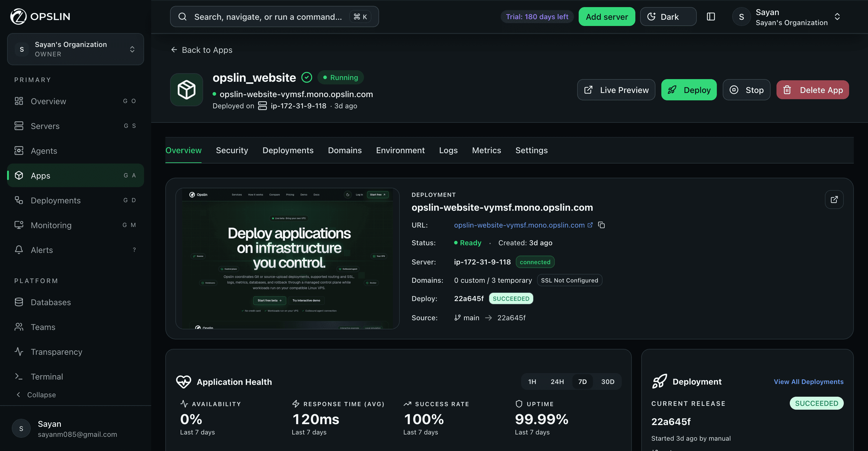Image resolution: width=868 pixels, height=451 pixels.
Task: Click the Running status badge
Action: 340,77
